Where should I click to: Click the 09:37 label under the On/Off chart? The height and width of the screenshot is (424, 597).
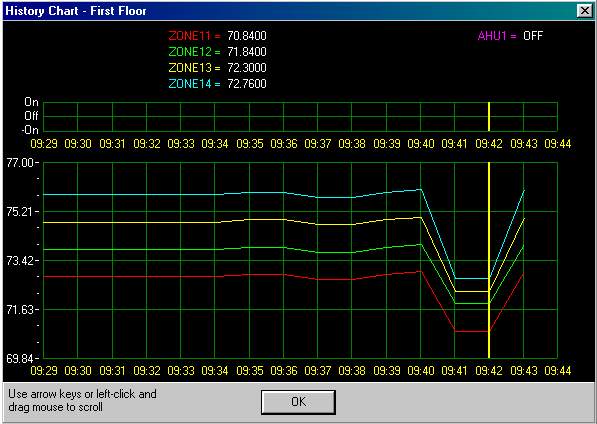click(318, 144)
